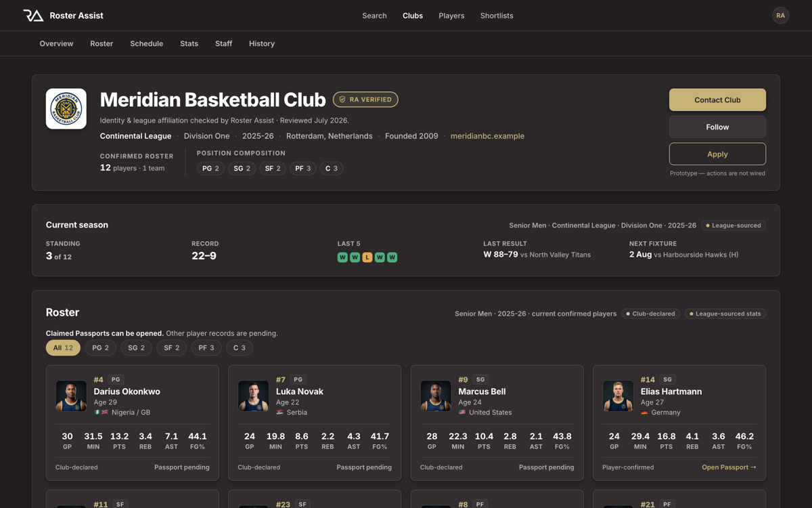This screenshot has height=508, width=812.
Task: Click the Follow button
Action: point(717,127)
